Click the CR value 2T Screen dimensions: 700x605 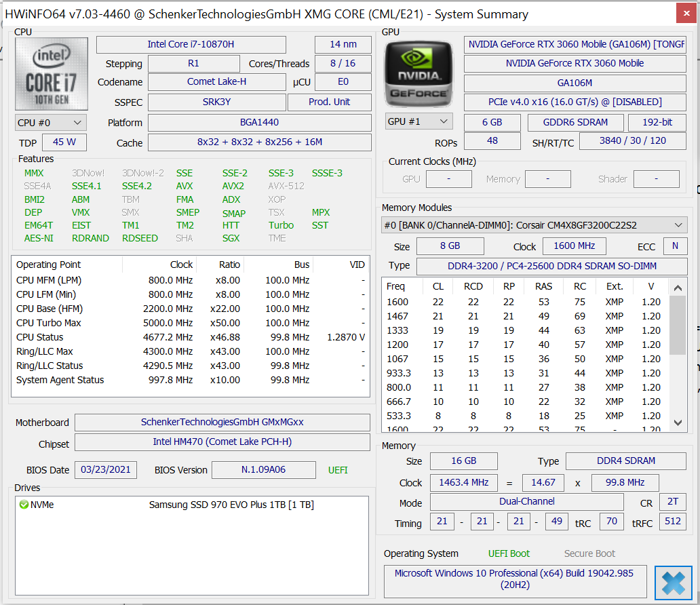pos(673,501)
